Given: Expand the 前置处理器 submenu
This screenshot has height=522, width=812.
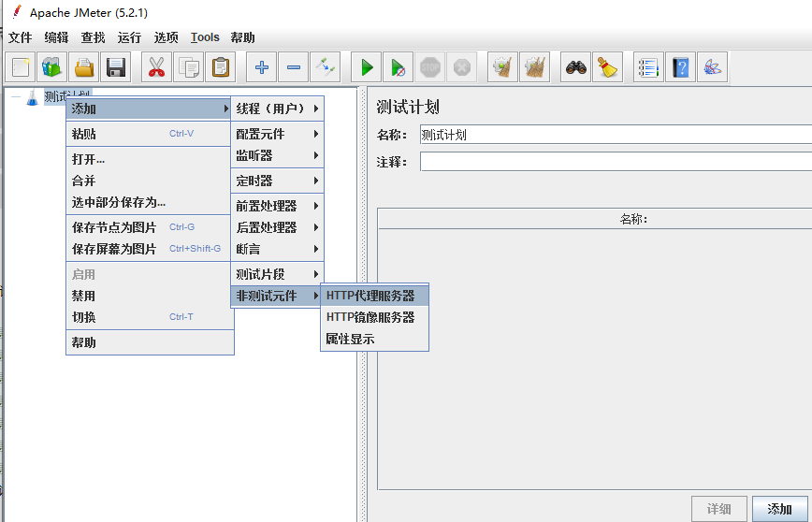Looking at the screenshot, I should 277,206.
